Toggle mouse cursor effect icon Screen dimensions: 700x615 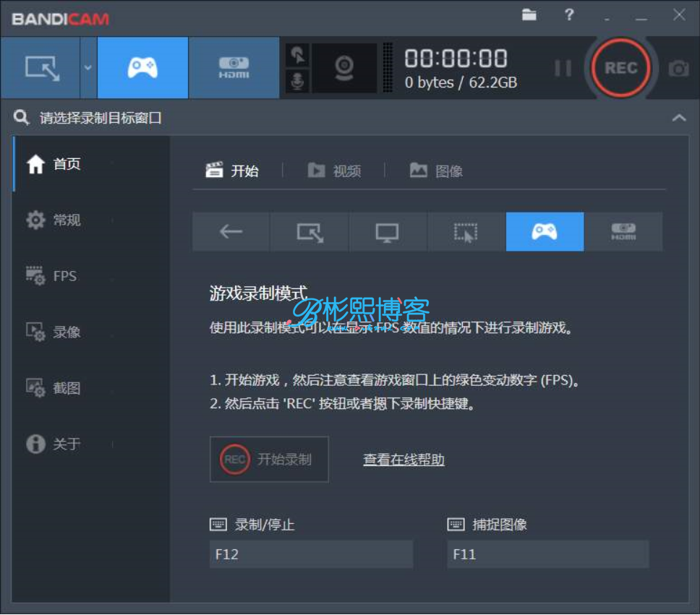(297, 56)
